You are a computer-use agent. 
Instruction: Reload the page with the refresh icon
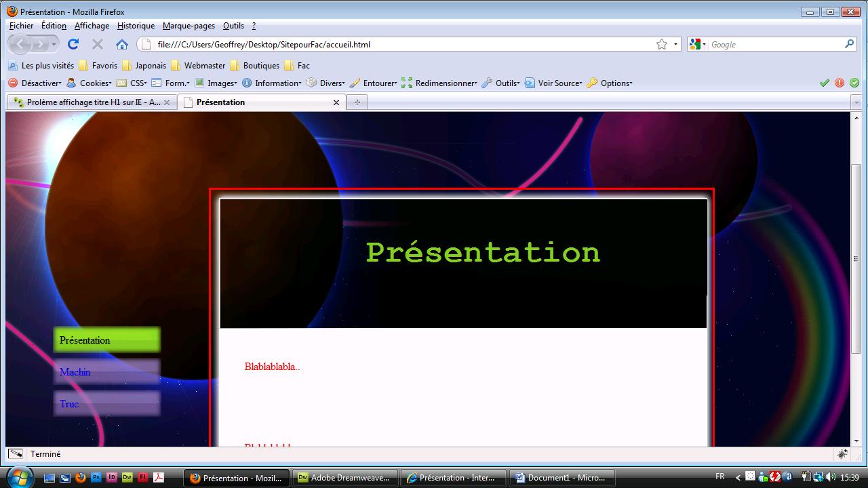click(x=73, y=44)
